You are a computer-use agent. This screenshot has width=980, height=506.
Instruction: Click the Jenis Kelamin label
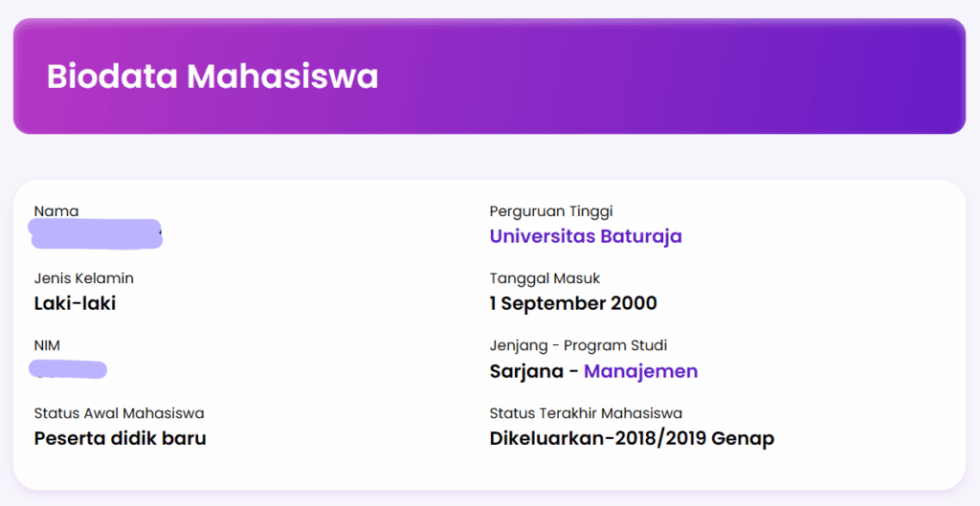[x=84, y=278]
